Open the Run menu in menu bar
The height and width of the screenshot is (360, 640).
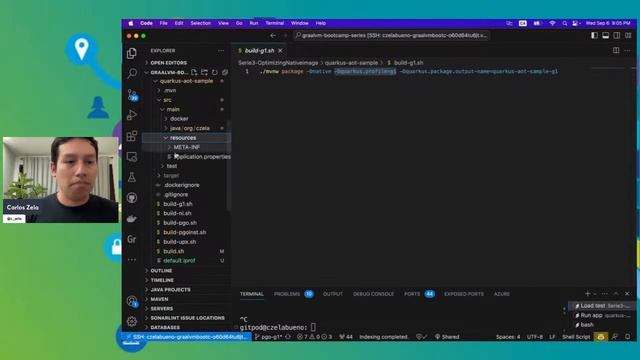point(253,23)
